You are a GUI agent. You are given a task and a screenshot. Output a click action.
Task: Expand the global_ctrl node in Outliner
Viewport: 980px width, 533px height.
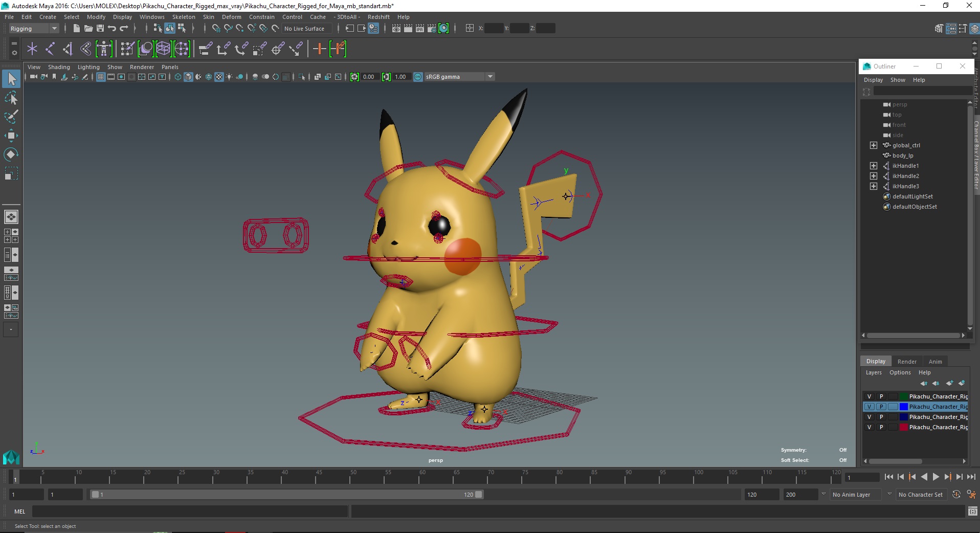(x=874, y=145)
